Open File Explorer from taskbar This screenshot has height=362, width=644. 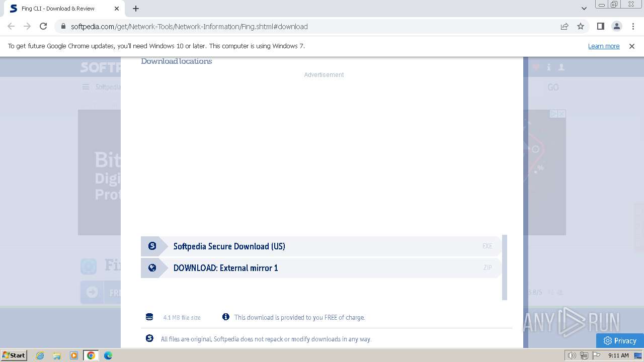(57, 355)
